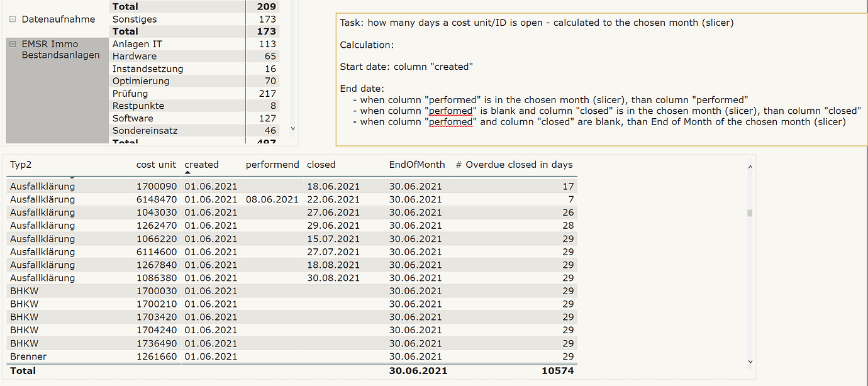
Task: Collapse the EMSR Immo Bestandsanlagen group
Action: [13, 43]
